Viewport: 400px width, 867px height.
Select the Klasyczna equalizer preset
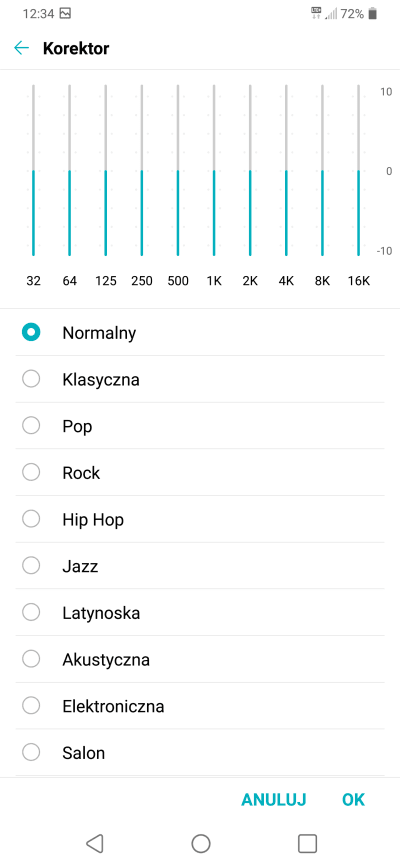click(x=200, y=379)
